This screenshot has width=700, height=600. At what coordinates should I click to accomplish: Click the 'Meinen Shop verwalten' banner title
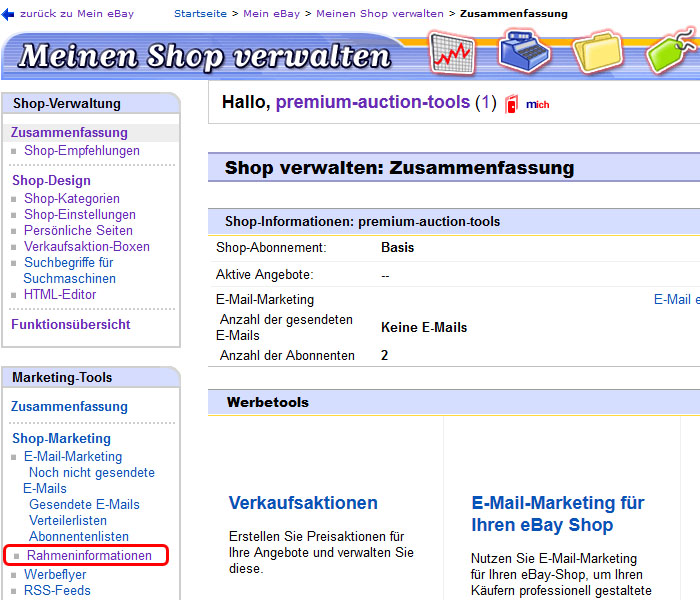(204, 56)
